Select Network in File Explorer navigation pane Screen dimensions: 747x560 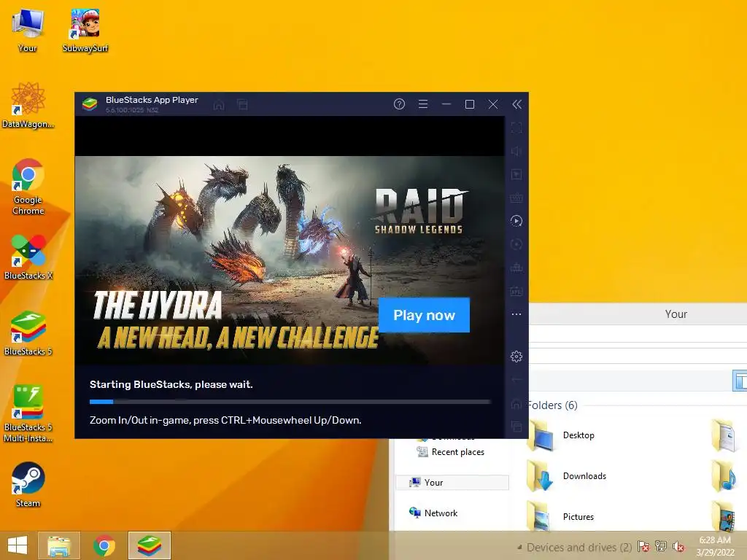coord(433,513)
